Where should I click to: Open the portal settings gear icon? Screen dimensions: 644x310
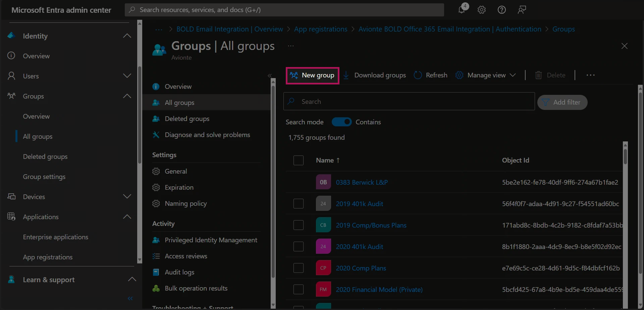click(x=482, y=10)
